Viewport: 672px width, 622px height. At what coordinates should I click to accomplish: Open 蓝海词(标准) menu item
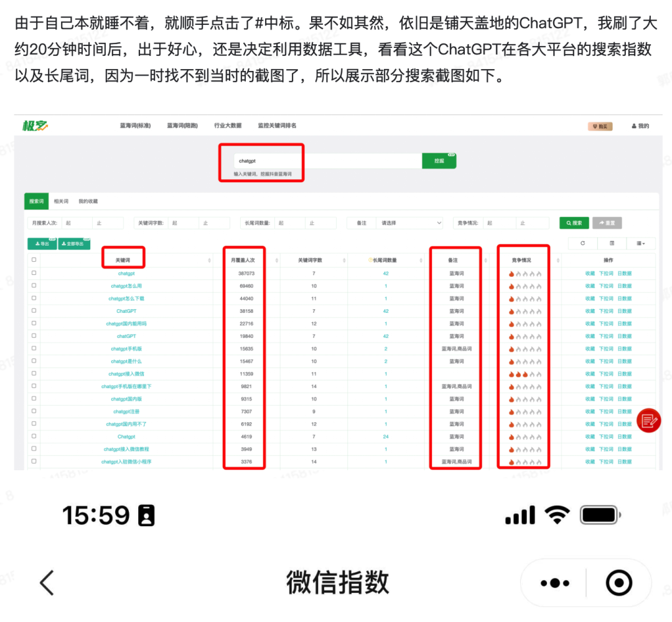(136, 126)
